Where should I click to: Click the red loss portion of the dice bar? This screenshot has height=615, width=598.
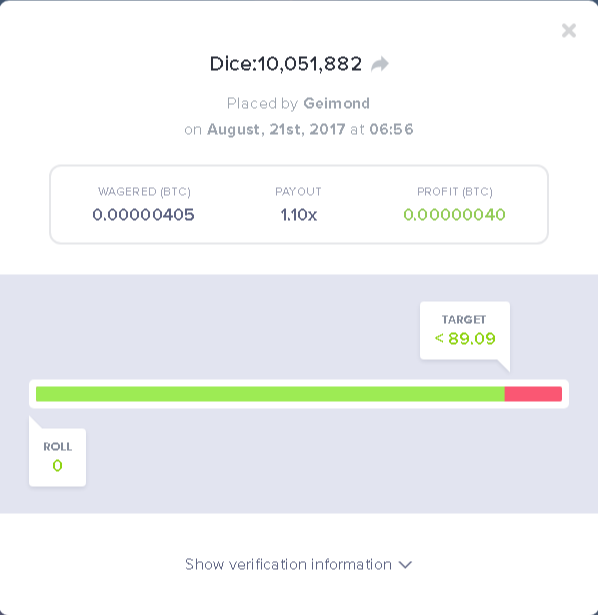[x=533, y=394]
